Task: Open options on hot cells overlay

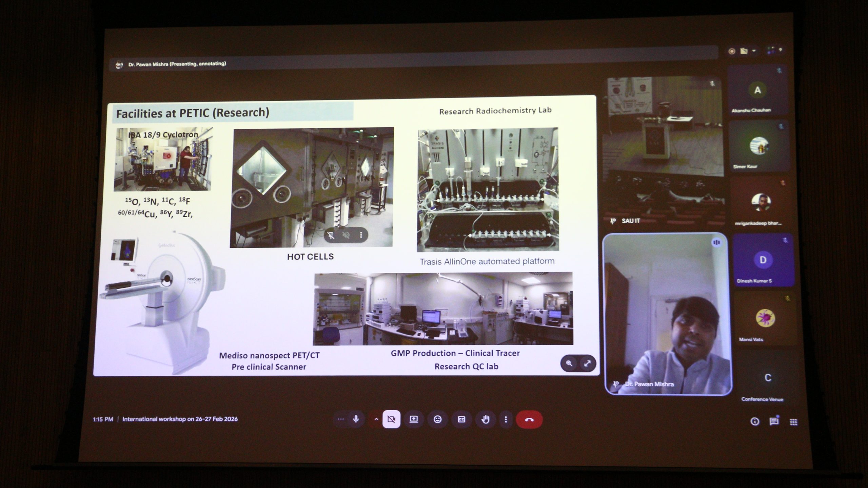Action: [x=361, y=235]
